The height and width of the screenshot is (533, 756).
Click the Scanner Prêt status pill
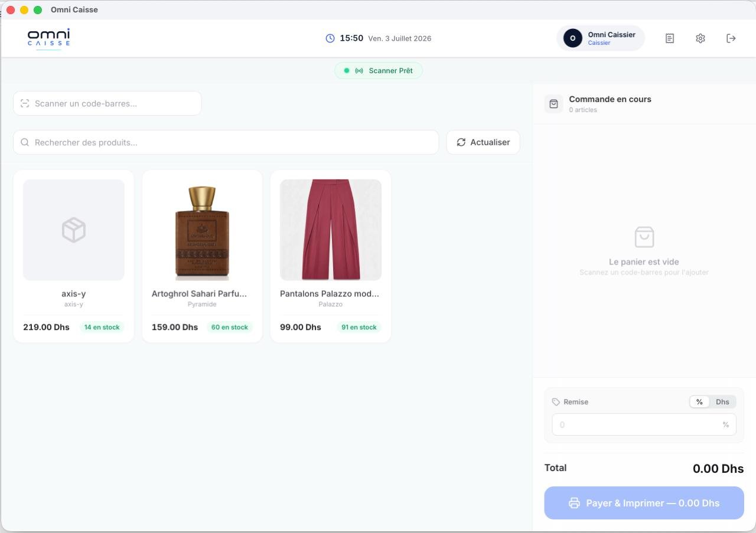coord(379,71)
